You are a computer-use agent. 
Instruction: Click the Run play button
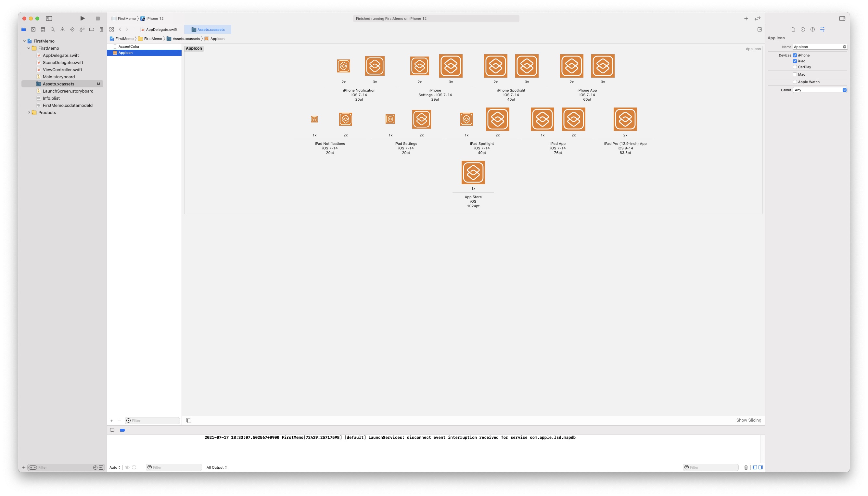click(83, 19)
